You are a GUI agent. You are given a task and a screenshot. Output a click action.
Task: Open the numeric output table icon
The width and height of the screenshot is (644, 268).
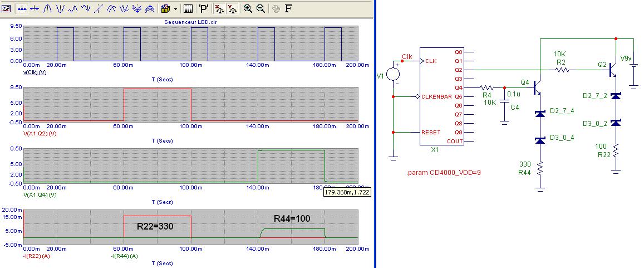[188, 8]
